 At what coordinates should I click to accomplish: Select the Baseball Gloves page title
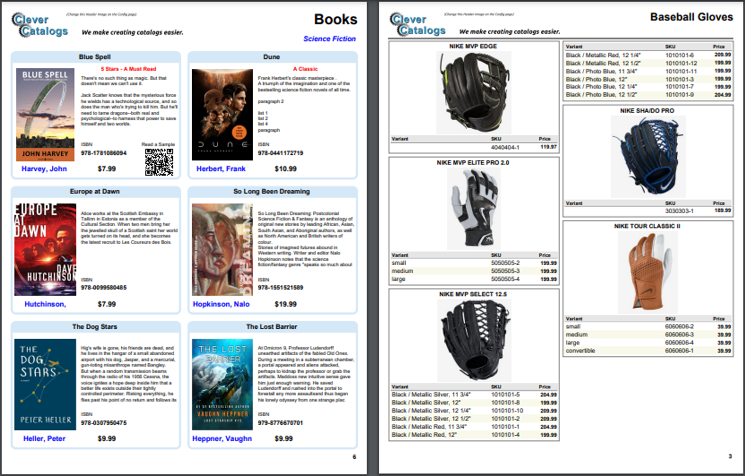pyautogui.click(x=691, y=17)
